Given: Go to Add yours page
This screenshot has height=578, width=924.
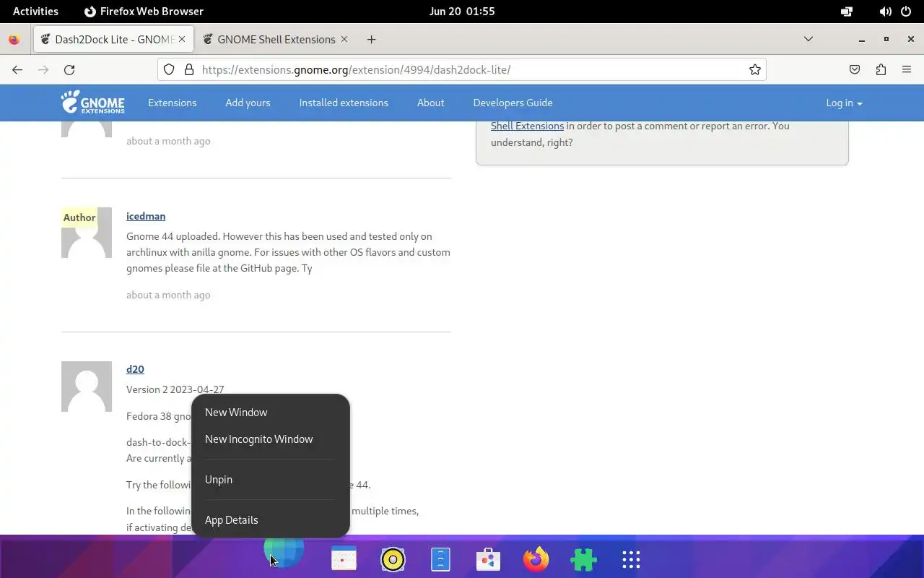Looking at the screenshot, I should click(248, 103).
